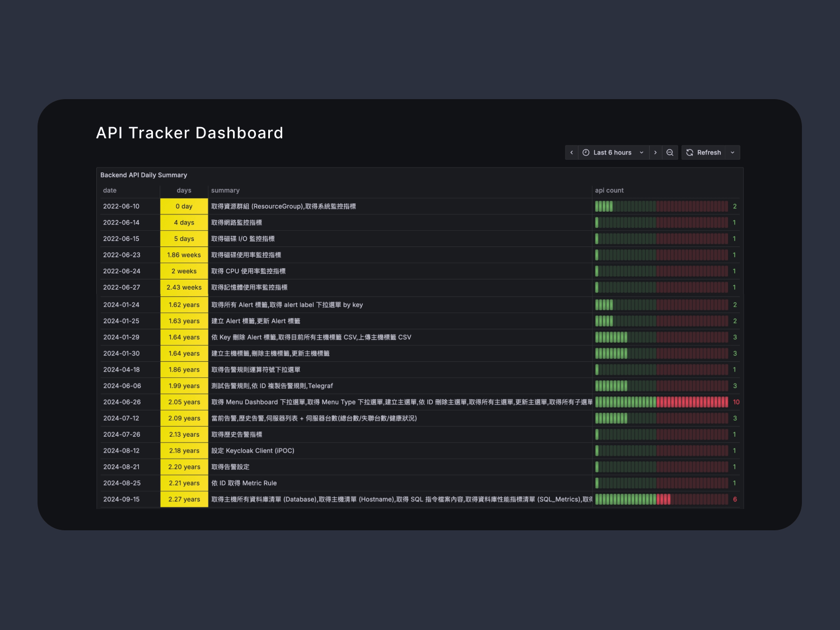The height and width of the screenshot is (630, 840).
Task: Sort table by the date column header
Action: pyautogui.click(x=110, y=190)
